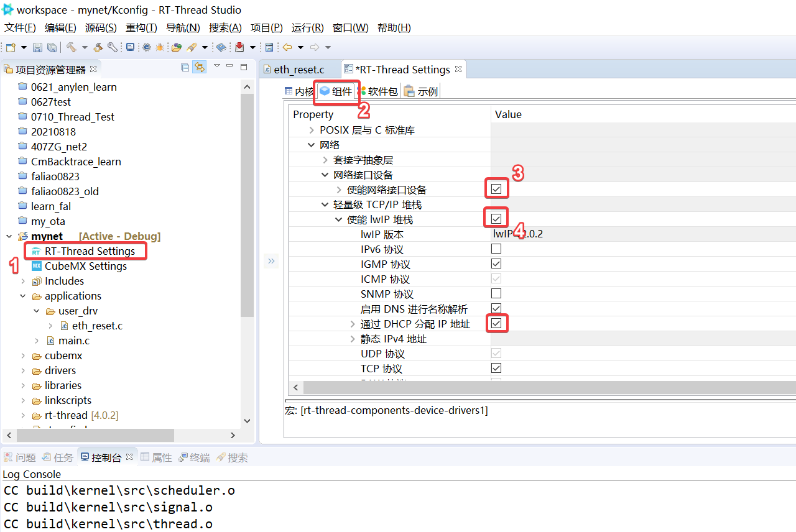
Task: Toggle 通过 DHCP 分配 IP 地址 checkbox
Action: point(496,323)
